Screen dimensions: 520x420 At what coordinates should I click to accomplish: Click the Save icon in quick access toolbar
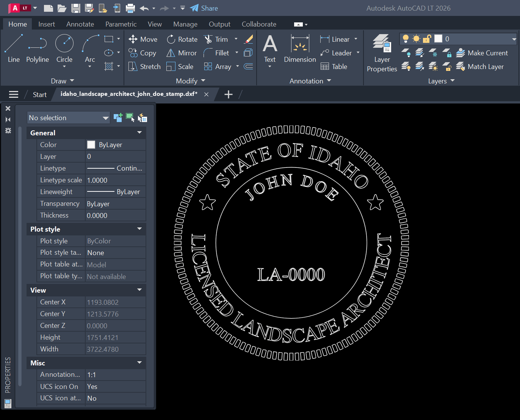click(76, 8)
